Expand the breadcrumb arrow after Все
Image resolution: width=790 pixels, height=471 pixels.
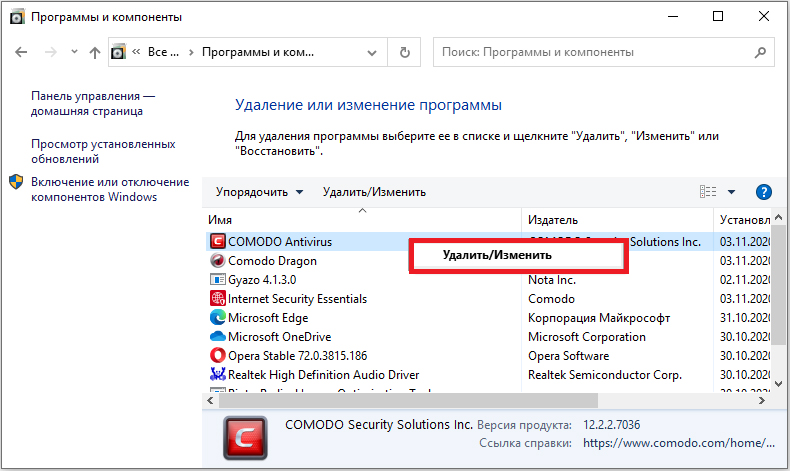tap(191, 52)
